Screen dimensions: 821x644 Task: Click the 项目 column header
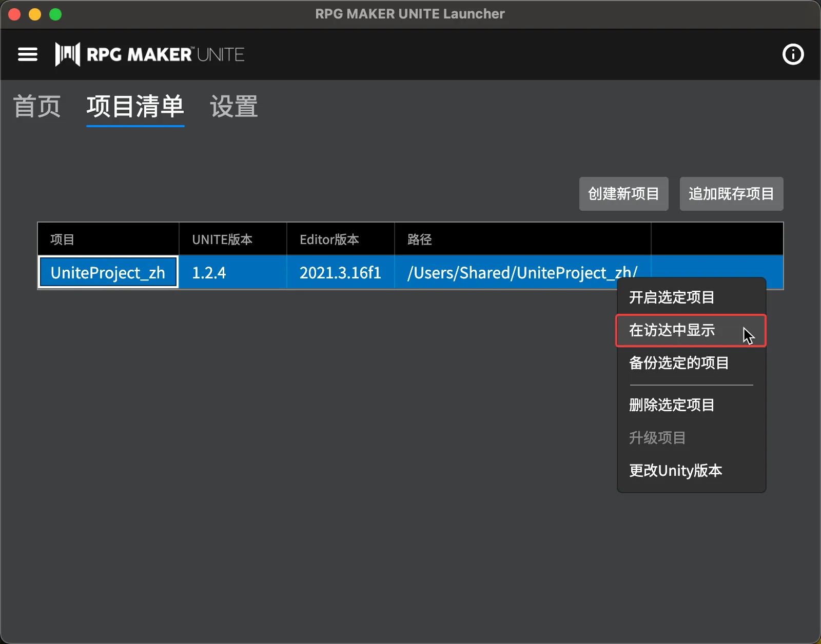pyautogui.click(x=108, y=239)
